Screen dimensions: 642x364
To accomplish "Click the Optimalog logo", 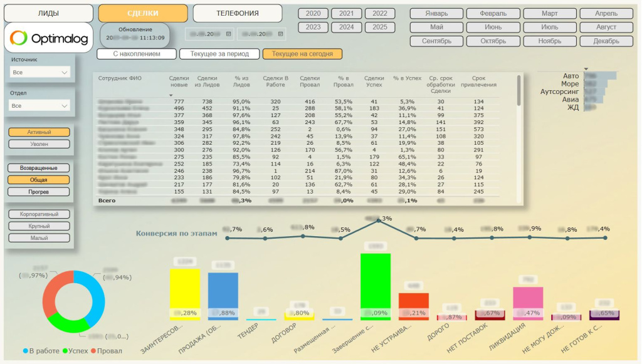I will [x=48, y=38].
